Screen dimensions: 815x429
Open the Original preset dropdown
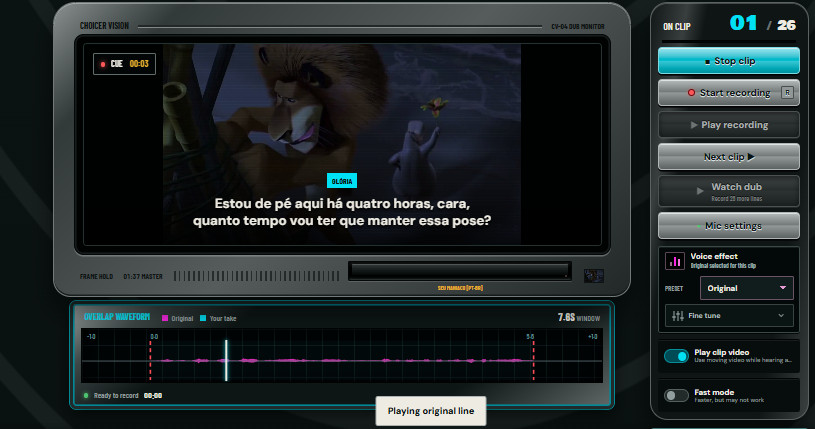point(746,288)
